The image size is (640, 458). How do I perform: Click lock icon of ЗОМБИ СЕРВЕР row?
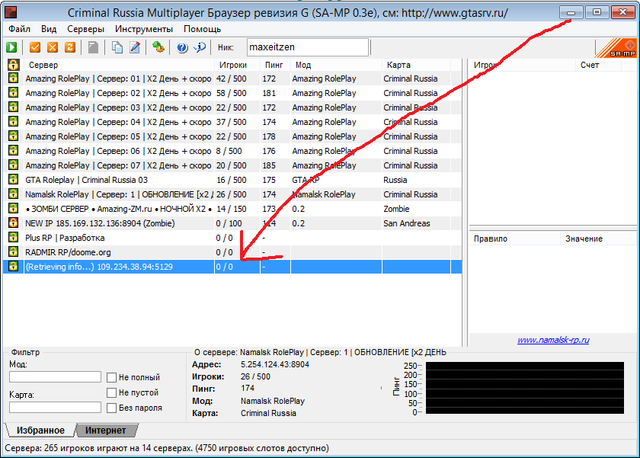(13, 208)
